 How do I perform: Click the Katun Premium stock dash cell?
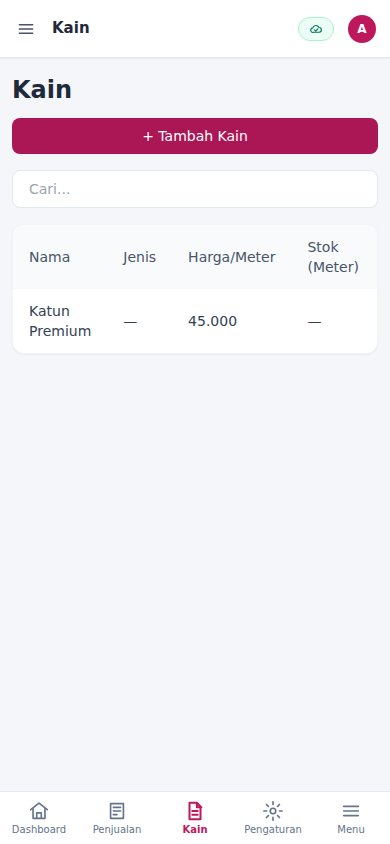[x=314, y=322]
